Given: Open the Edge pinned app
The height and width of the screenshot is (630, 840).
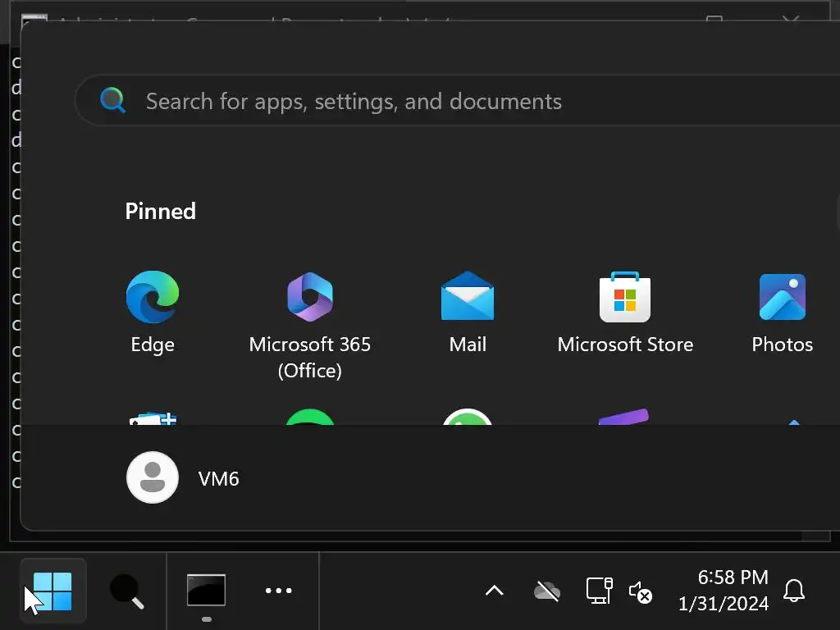Looking at the screenshot, I should [x=153, y=313].
